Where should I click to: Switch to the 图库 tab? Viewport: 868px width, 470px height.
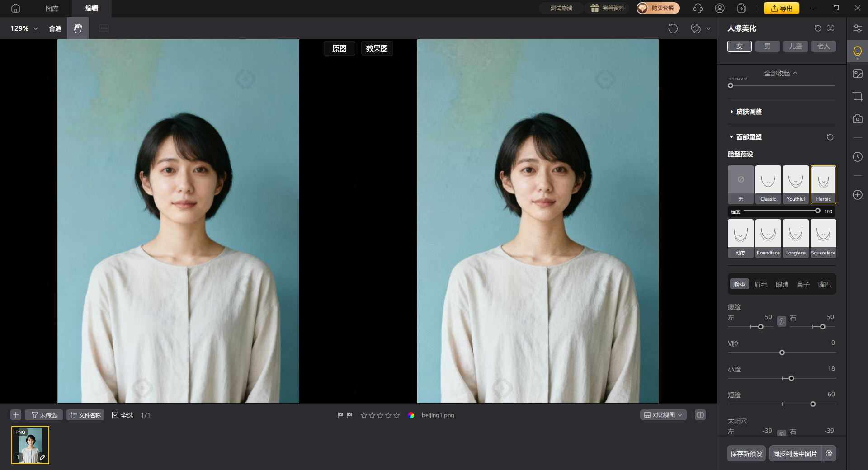tap(52, 9)
